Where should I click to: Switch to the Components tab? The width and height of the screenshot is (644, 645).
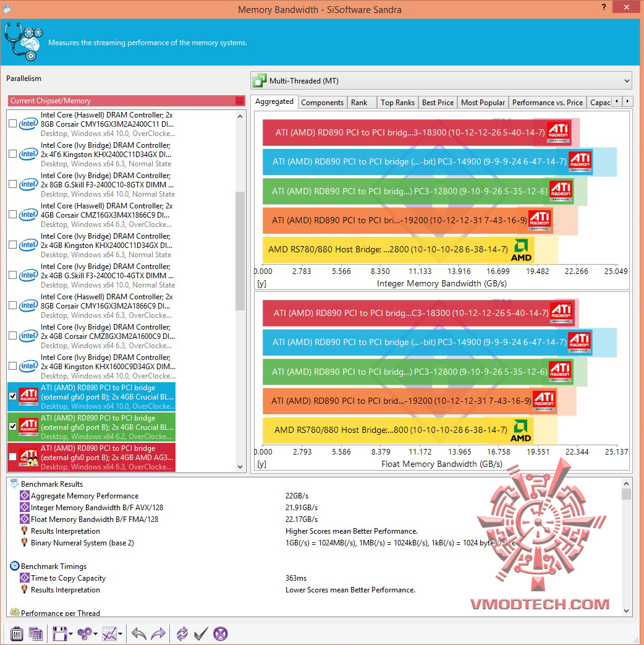[322, 103]
